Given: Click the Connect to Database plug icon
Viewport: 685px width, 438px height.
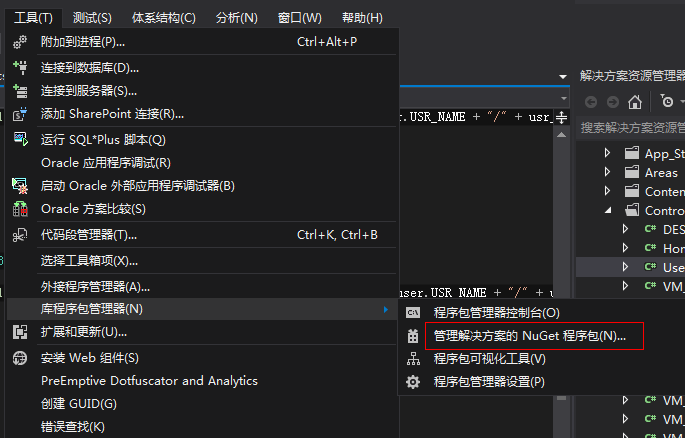Looking at the screenshot, I should pos(20,68).
